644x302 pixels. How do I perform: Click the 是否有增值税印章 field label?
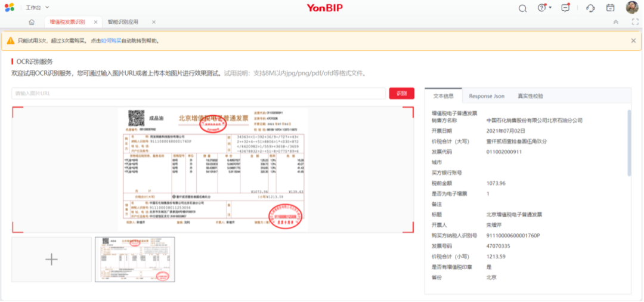(x=451, y=267)
